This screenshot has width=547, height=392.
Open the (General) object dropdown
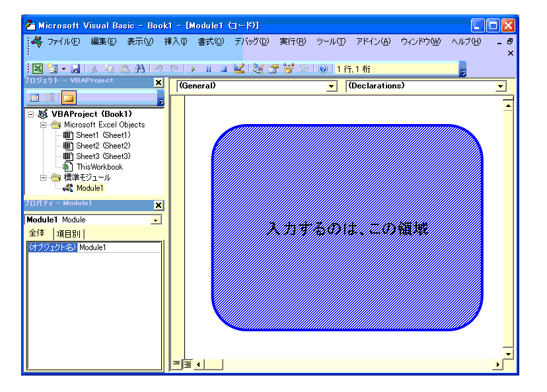pyautogui.click(x=332, y=86)
